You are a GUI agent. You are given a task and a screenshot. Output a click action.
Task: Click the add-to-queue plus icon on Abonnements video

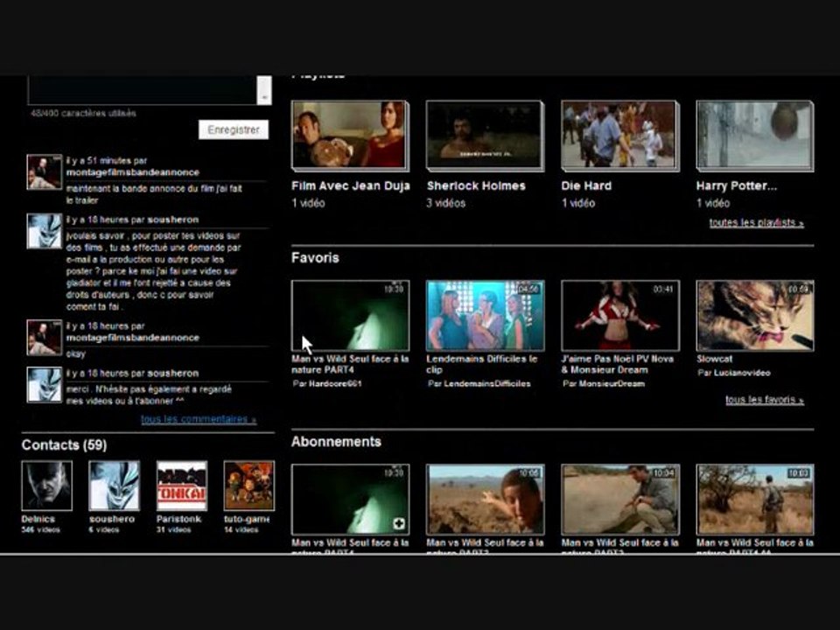pyautogui.click(x=399, y=523)
